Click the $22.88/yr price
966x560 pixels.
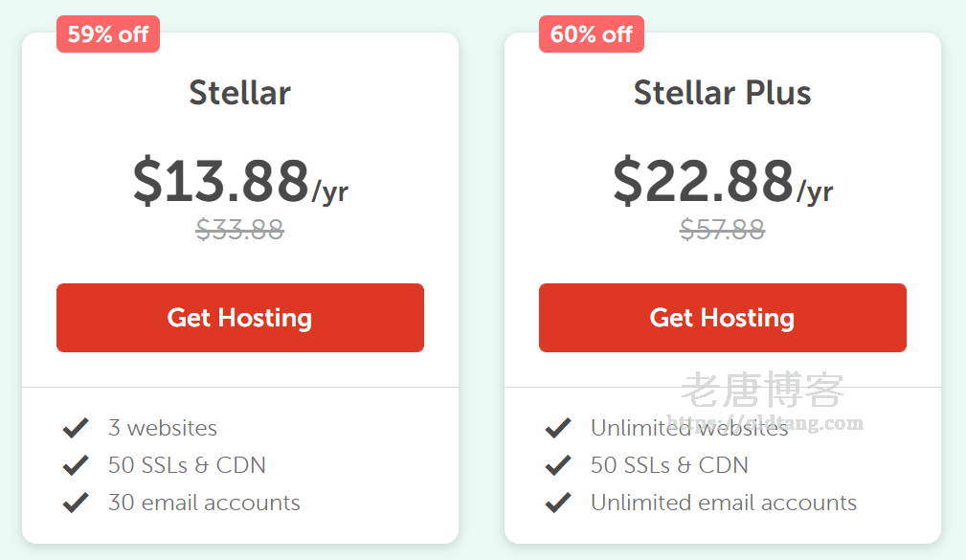[x=722, y=181]
